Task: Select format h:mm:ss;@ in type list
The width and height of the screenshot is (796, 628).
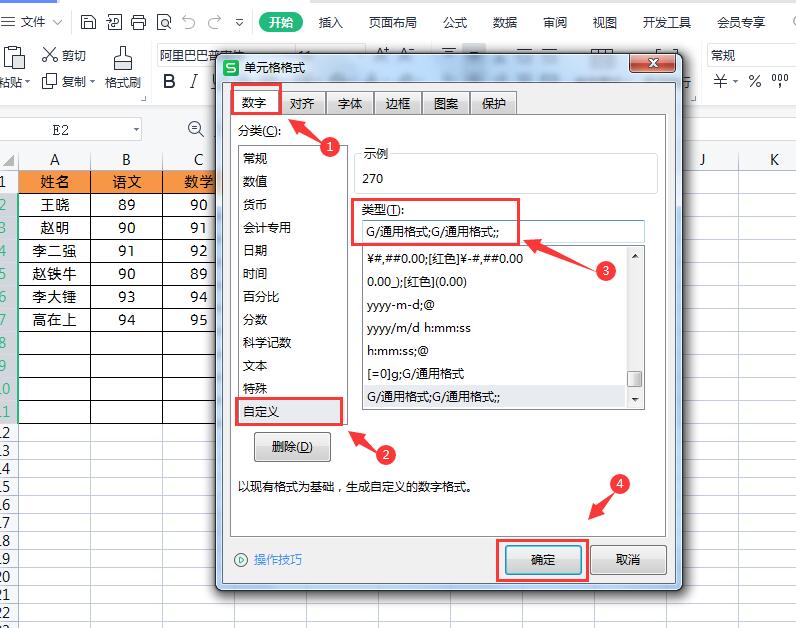Action: [x=494, y=351]
